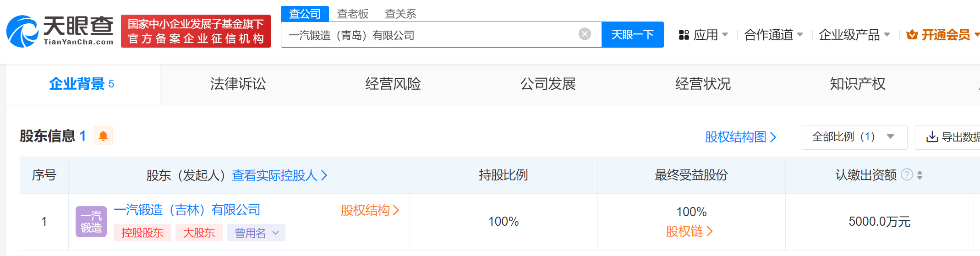Switch to the 查老板 search tab
Image resolution: width=980 pixels, height=256 pixels.
(352, 14)
